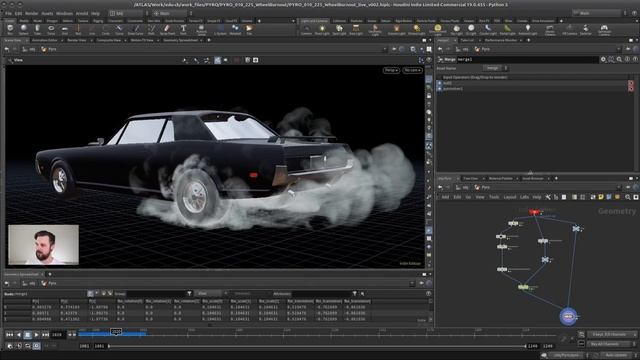This screenshot has width=640, height=360.
Task: Switch to the Performance Monitor tab
Action: pyautogui.click(x=501, y=40)
